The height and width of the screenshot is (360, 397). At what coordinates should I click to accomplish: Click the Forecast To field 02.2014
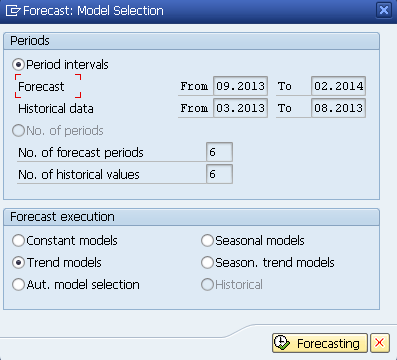338,86
